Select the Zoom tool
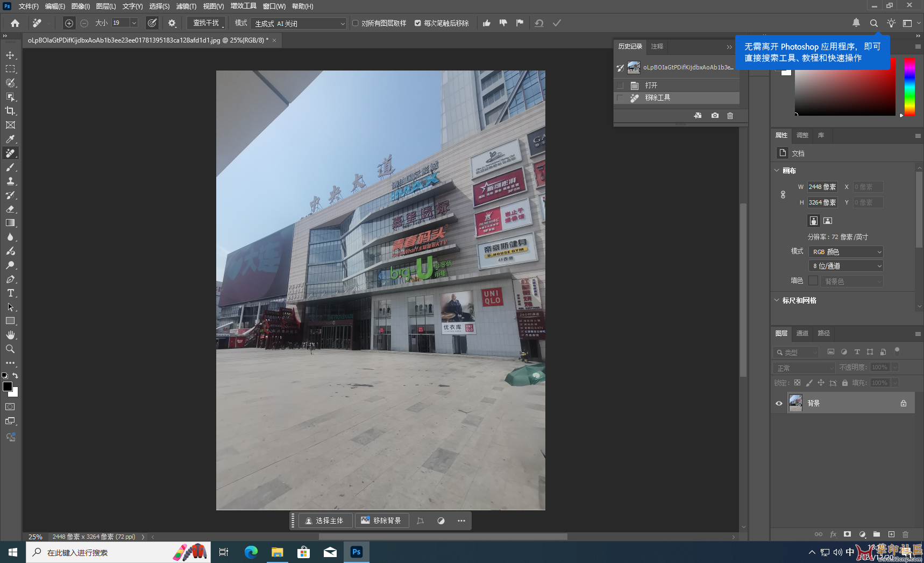This screenshot has height=563, width=924. click(10, 349)
